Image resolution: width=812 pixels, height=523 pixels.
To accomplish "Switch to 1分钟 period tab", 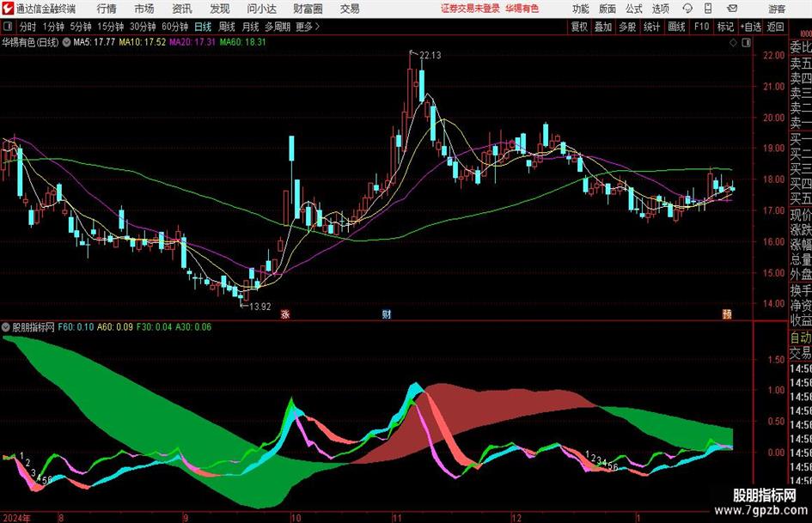I will click(52, 27).
